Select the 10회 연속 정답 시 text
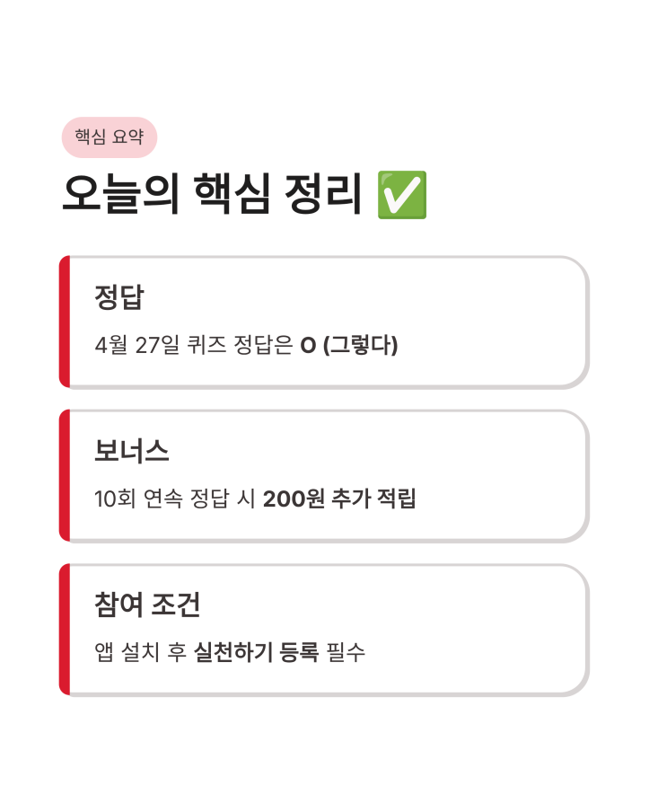 point(174,499)
